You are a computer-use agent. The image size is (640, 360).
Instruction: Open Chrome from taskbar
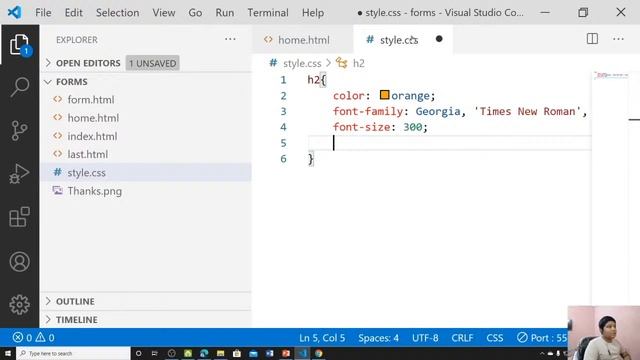pyautogui.click(x=319, y=353)
